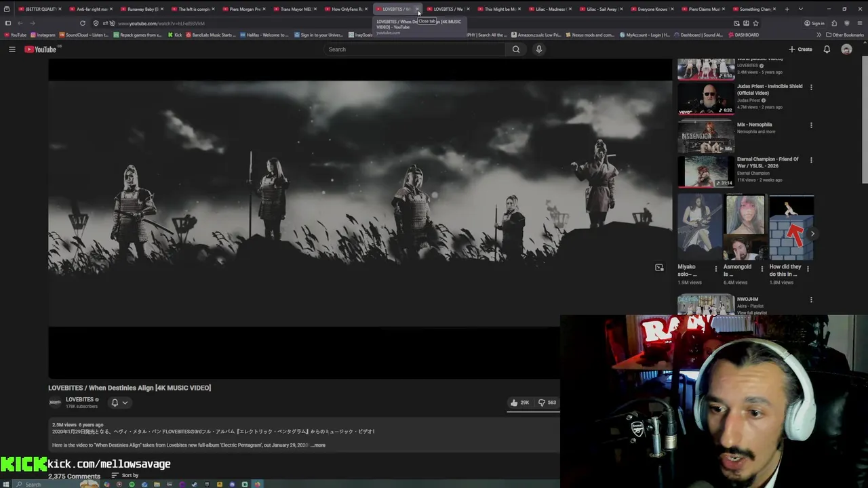Screen dimensions: 868x488
Task: Open the Firefox application menu
Action: pyautogui.click(x=860, y=23)
